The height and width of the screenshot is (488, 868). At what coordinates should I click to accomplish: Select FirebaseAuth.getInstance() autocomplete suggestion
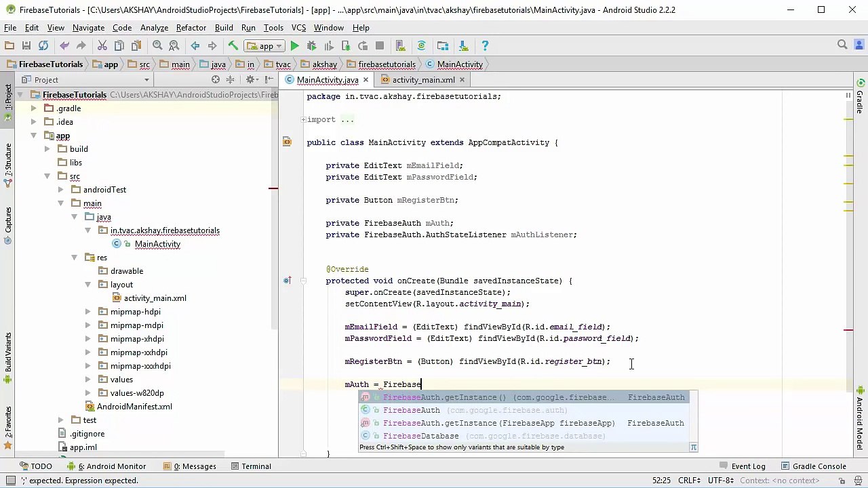[x=524, y=397]
